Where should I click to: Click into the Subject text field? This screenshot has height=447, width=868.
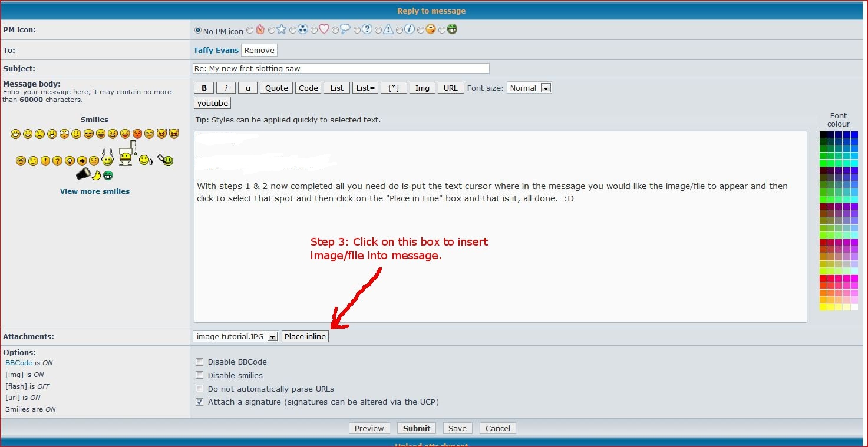(341, 68)
